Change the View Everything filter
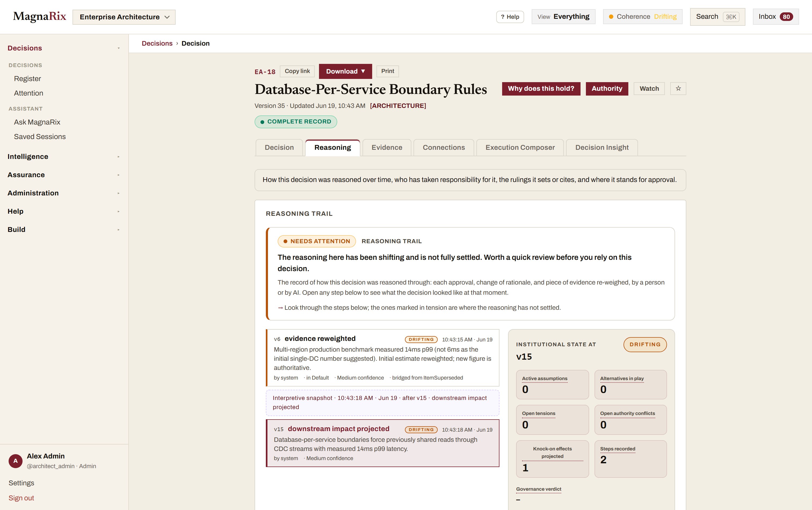Screen dimensions: 812x510 coord(563,17)
